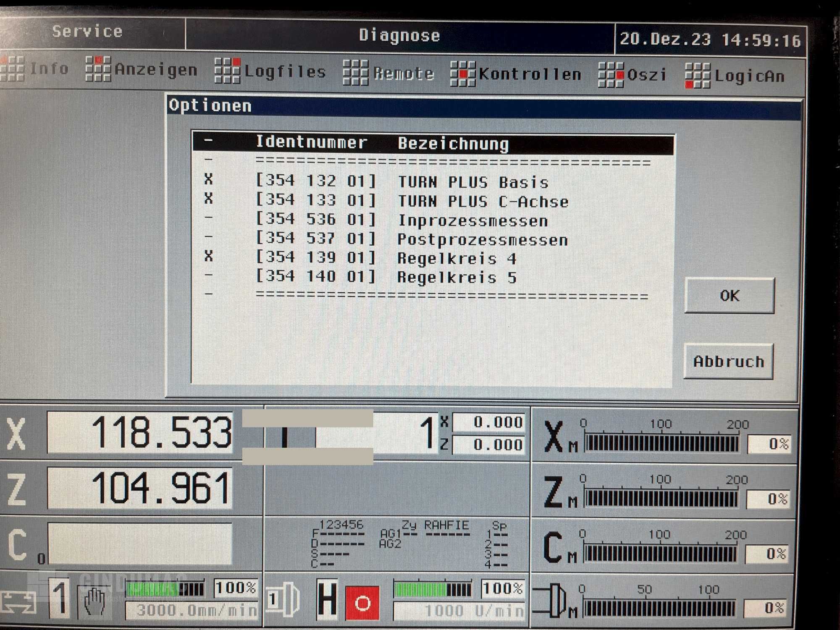Click the softkey grid icon beside Anzeigen
Image resolution: width=840 pixels, height=630 pixels.
tap(98, 68)
